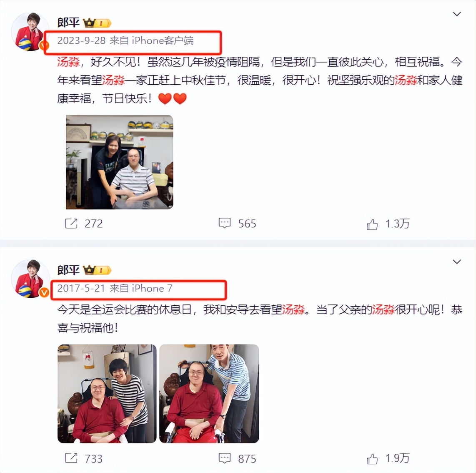Click the repost icon on the 2023-9-28 post
Image resolution: width=476 pixels, height=473 pixels.
click(71, 223)
